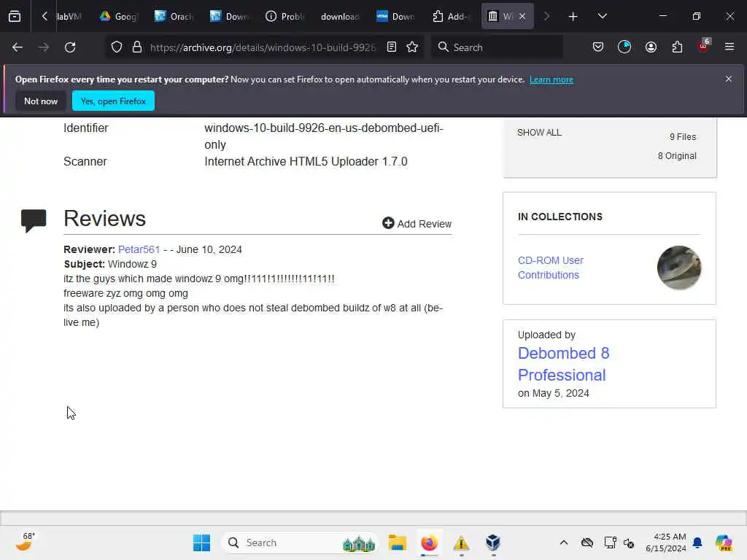The width and height of the screenshot is (747, 560).
Task: Click the 8 Original text
Action: click(x=677, y=156)
